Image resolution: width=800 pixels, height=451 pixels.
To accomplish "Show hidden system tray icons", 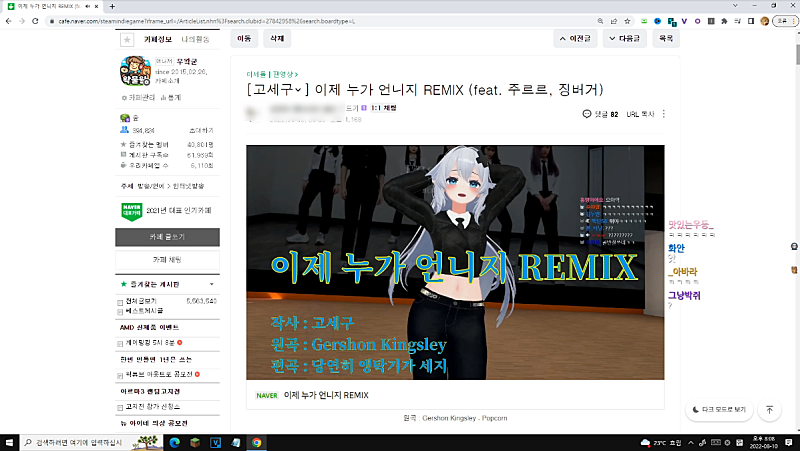I will [691, 442].
